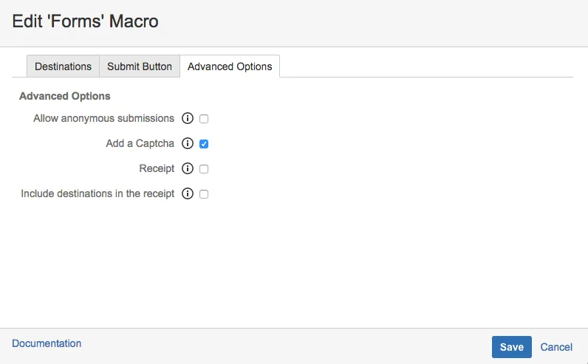Open the Submit Button tab

pos(140,66)
